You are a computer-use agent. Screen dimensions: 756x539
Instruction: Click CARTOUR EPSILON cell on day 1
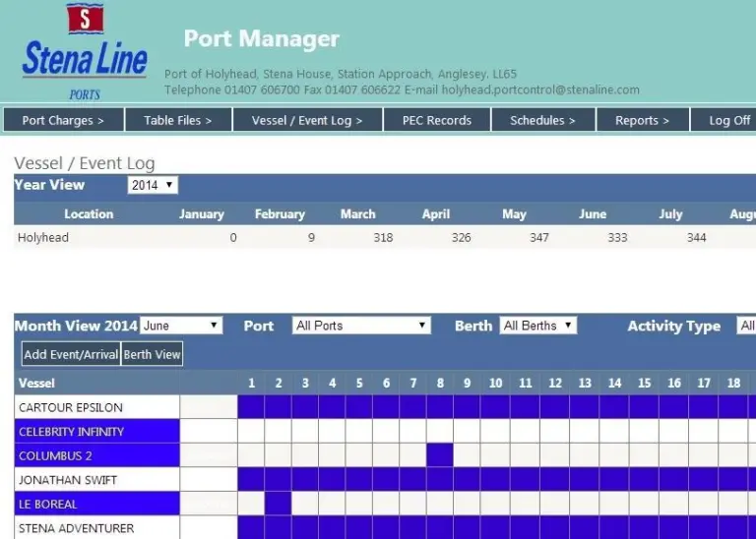pos(251,407)
